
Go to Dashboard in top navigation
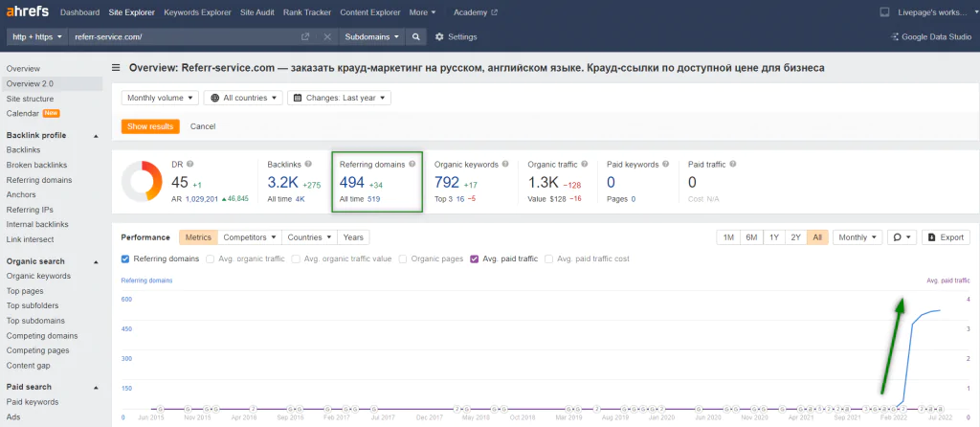(x=79, y=12)
